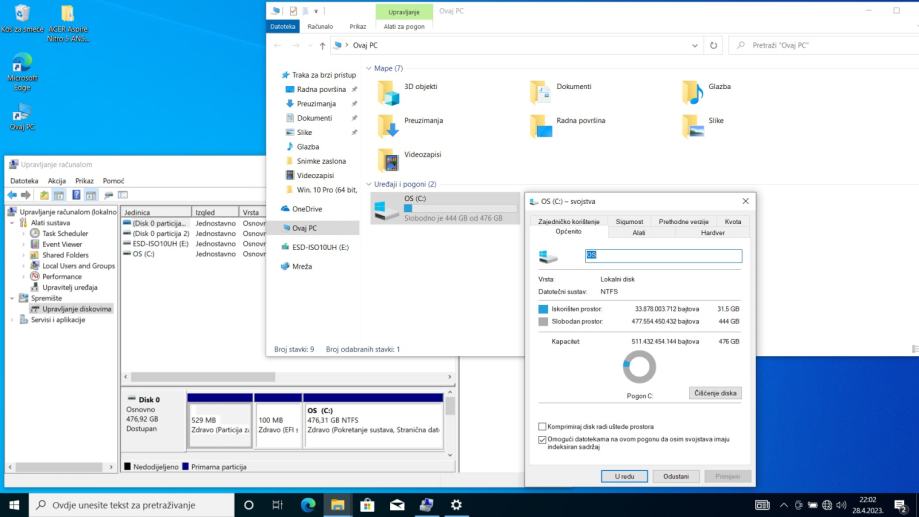This screenshot has height=517, width=919.
Task: Open the Slike folder in Mape
Action: (x=703, y=126)
